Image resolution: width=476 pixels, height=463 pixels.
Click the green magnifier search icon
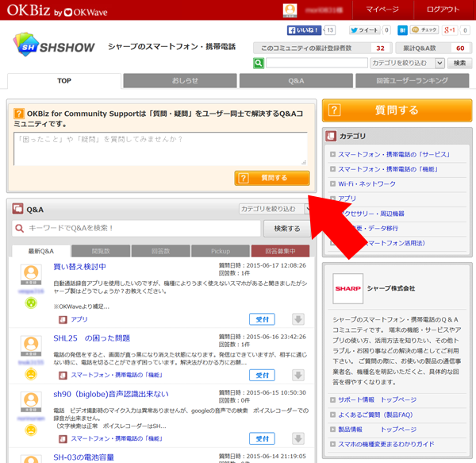tap(259, 63)
